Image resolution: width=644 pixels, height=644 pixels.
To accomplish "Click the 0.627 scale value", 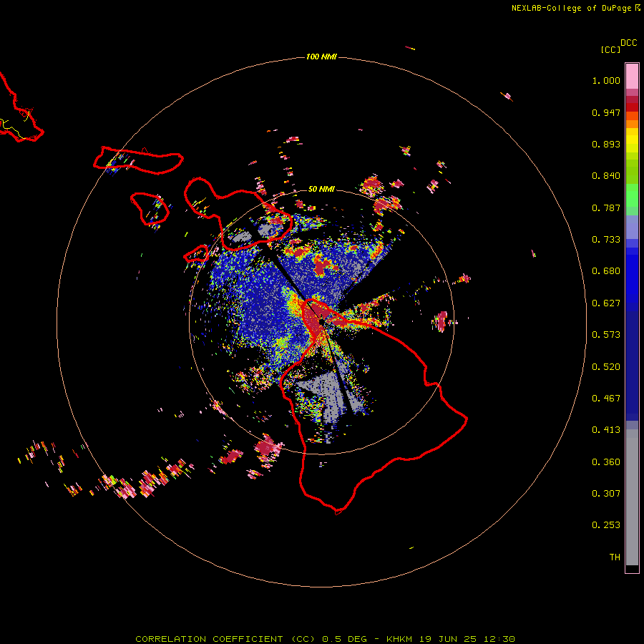I will [x=606, y=303].
